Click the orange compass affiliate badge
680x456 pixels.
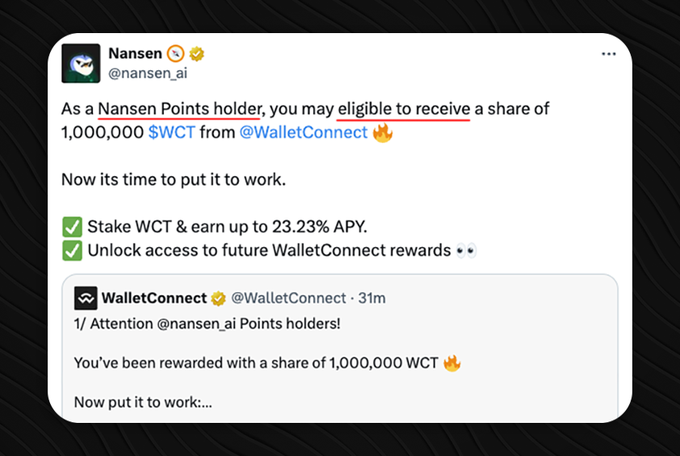176,53
